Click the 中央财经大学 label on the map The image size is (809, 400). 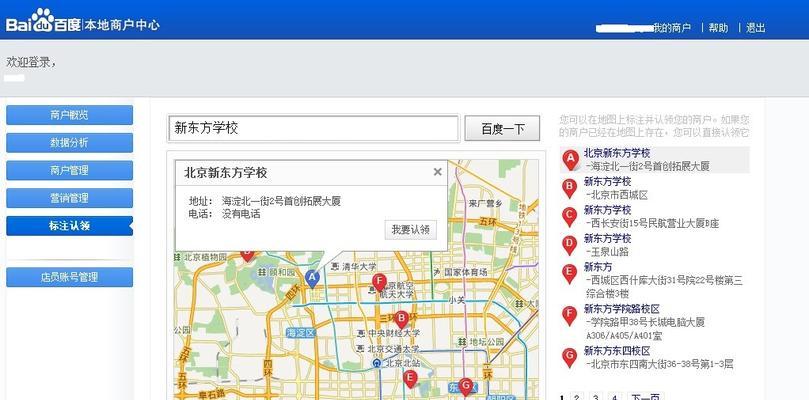tap(394, 333)
